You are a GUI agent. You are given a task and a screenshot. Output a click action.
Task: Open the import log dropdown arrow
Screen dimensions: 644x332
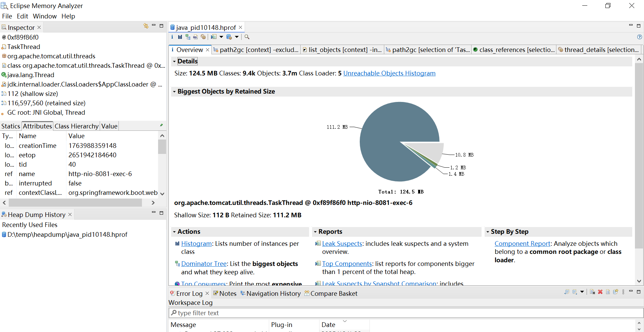(582, 292)
